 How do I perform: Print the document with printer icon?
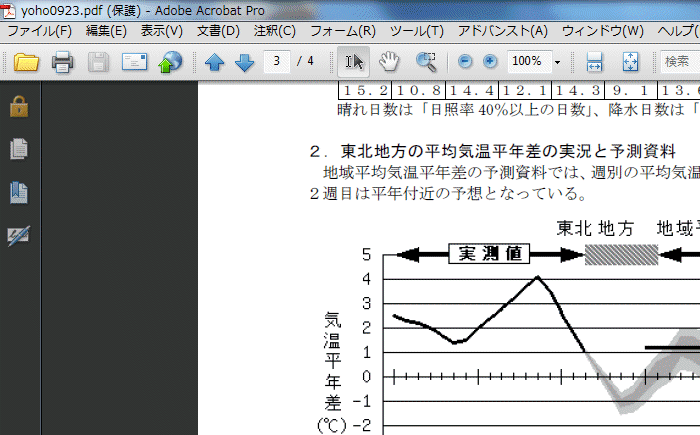tap(62, 63)
